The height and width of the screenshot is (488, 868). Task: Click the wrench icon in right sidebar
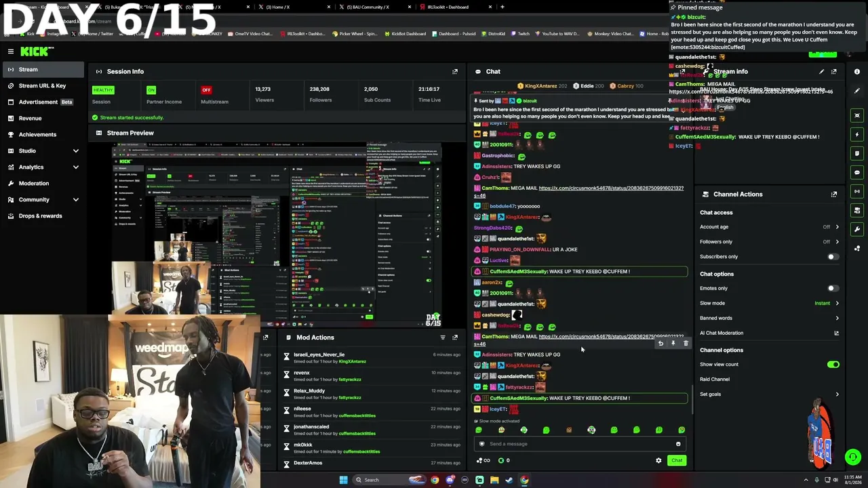point(857,229)
